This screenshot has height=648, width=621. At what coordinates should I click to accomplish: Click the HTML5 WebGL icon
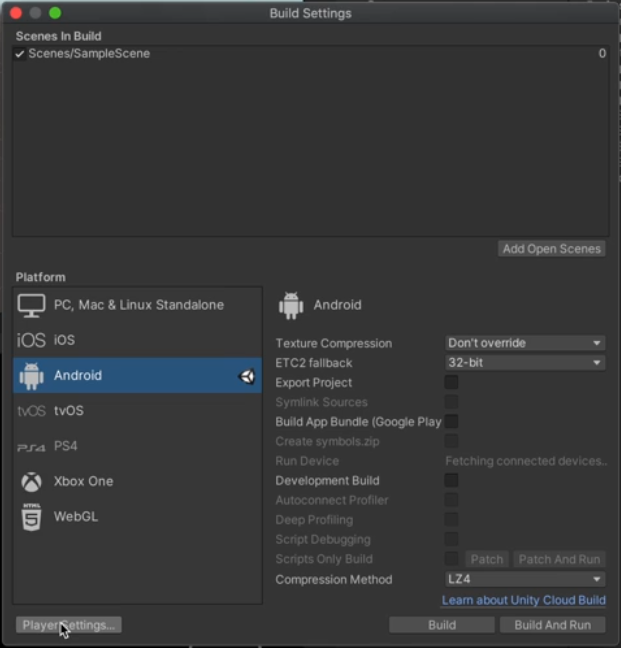pos(31,517)
